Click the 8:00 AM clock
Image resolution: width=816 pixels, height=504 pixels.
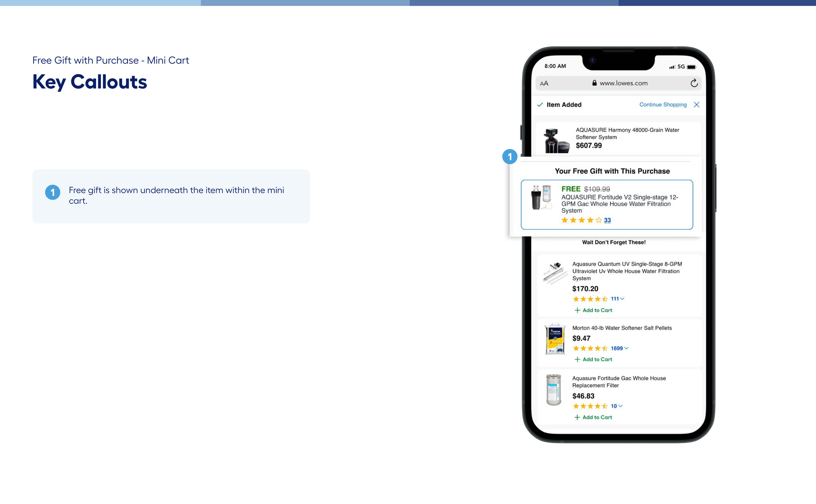coord(555,66)
